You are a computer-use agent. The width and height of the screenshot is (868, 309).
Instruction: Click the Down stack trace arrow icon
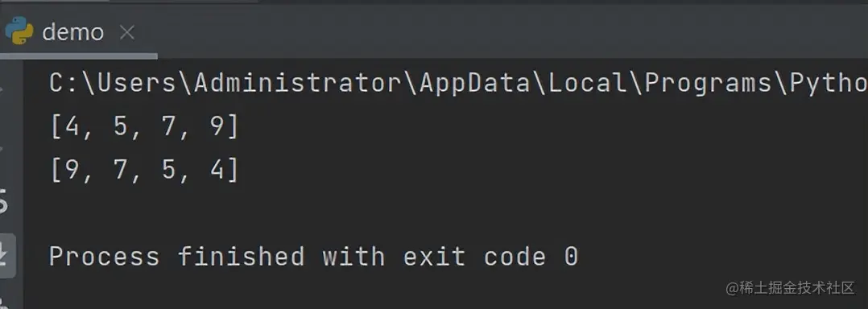click(x=2, y=148)
